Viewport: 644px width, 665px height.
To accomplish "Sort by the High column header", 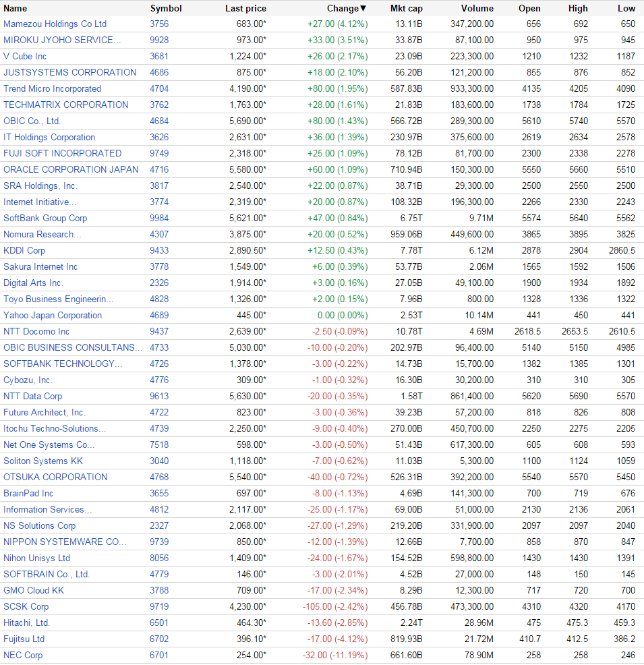I will (x=578, y=9).
